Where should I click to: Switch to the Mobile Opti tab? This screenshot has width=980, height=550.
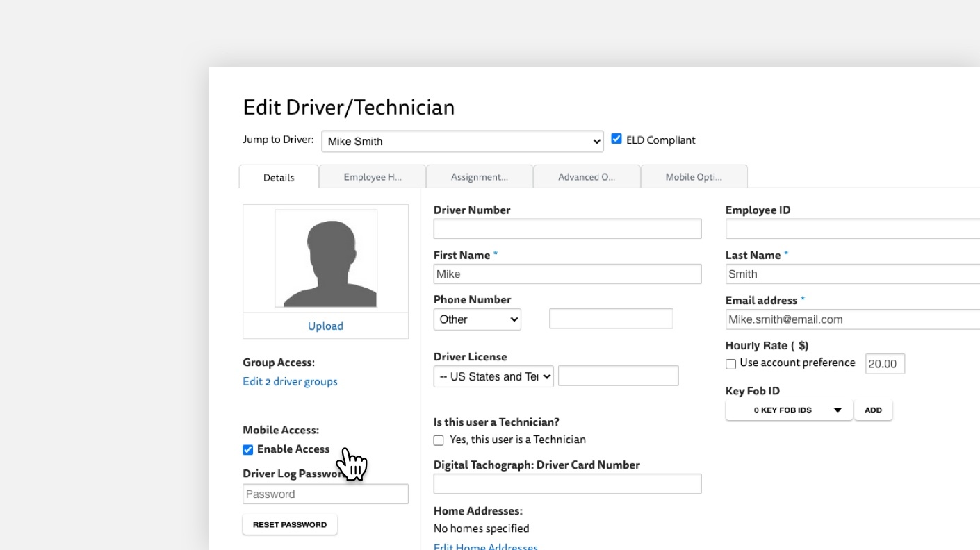(x=693, y=177)
